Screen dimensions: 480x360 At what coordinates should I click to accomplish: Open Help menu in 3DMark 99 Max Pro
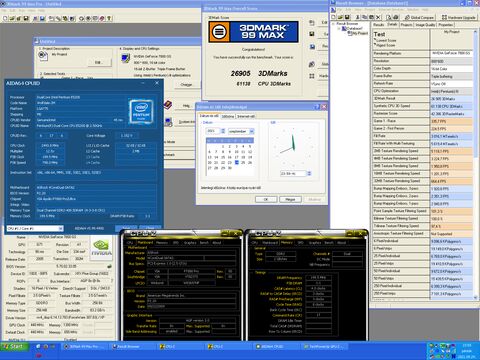[x=42, y=10]
